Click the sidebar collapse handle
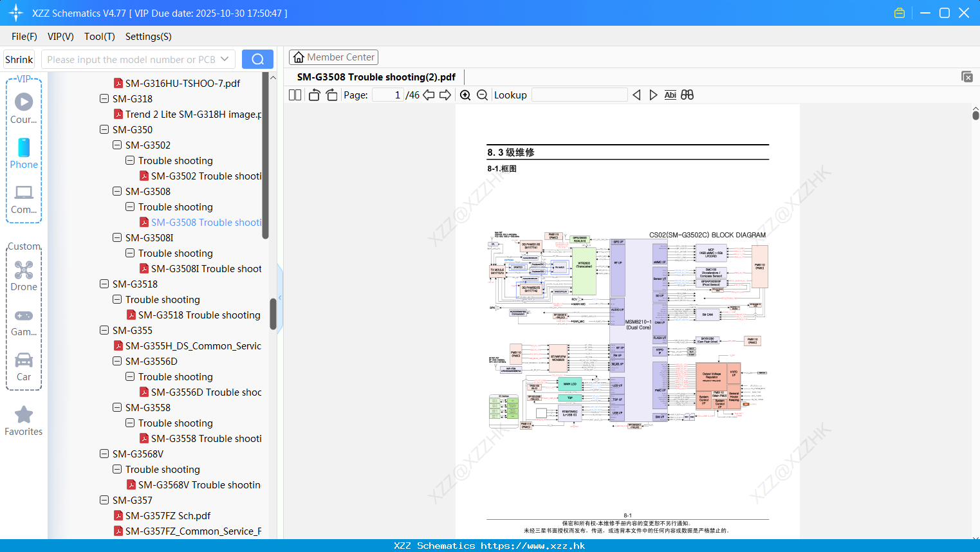 [x=280, y=299]
